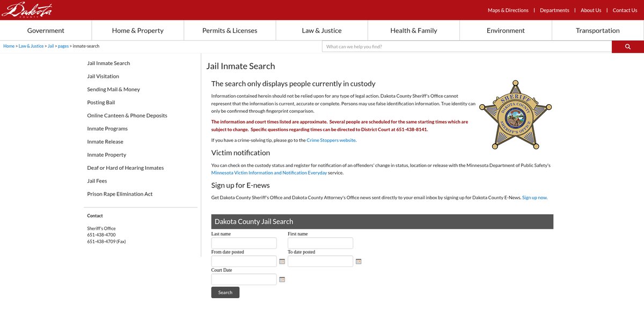
Task: Open Jail Visitation in sidebar
Action: point(103,76)
